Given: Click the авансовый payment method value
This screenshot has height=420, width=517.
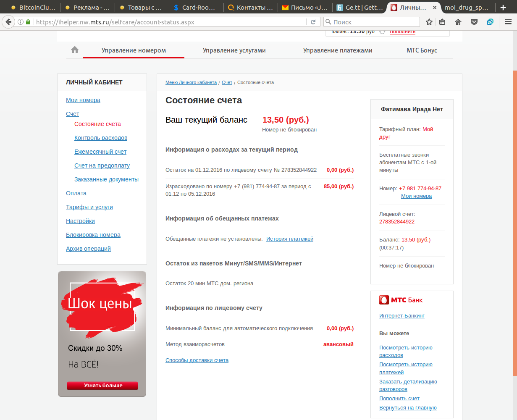Looking at the screenshot, I should [339, 344].
